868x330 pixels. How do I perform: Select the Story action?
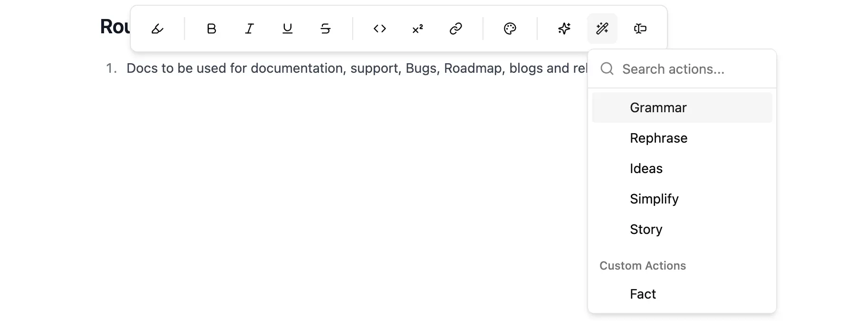[x=646, y=230]
